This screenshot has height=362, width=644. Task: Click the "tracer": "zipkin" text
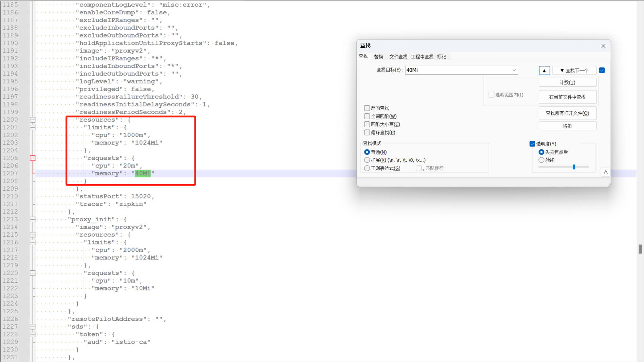point(111,204)
